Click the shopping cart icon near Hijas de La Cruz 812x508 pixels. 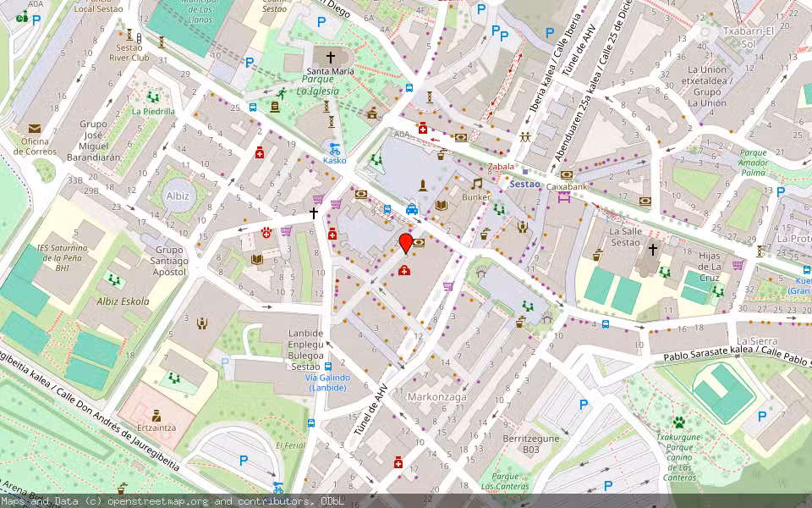click(x=738, y=265)
